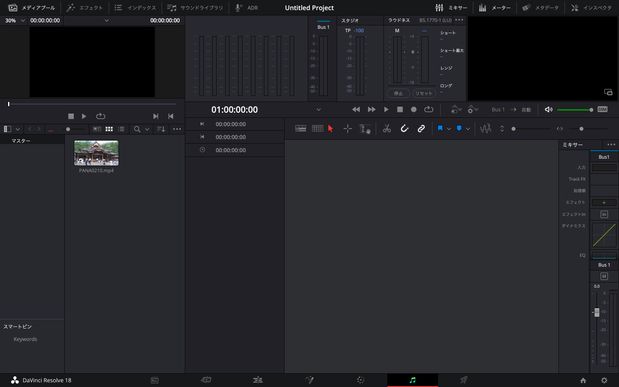619x387 pixels.
Task: Open the Fairlight page tab
Action: 413,380
